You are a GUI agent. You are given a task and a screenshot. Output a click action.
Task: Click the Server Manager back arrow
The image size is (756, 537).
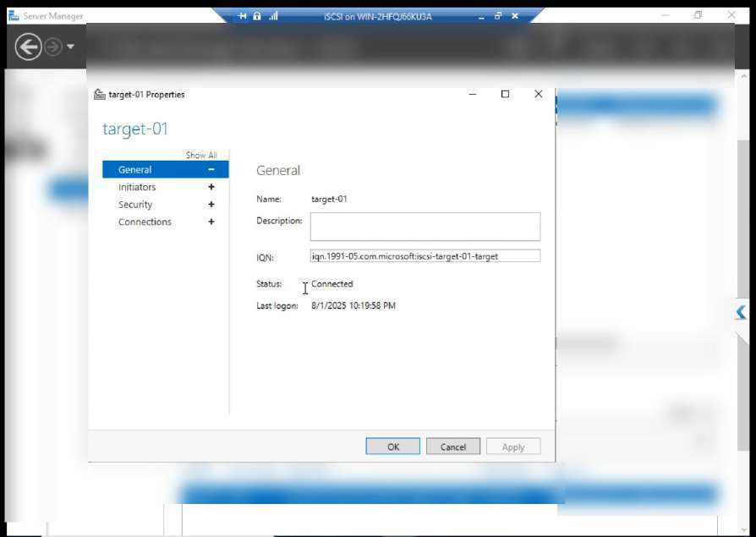click(x=28, y=47)
